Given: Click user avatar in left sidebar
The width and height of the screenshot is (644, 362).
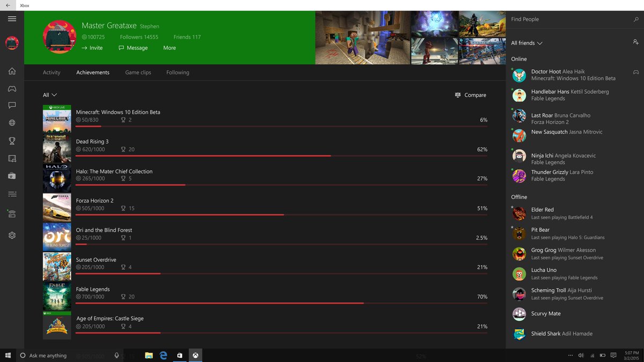Looking at the screenshot, I should coord(12,43).
